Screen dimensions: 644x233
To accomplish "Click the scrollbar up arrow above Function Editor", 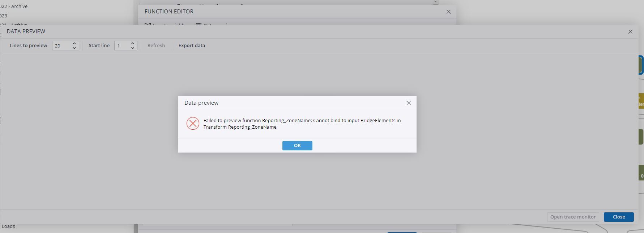I will point(435,2).
